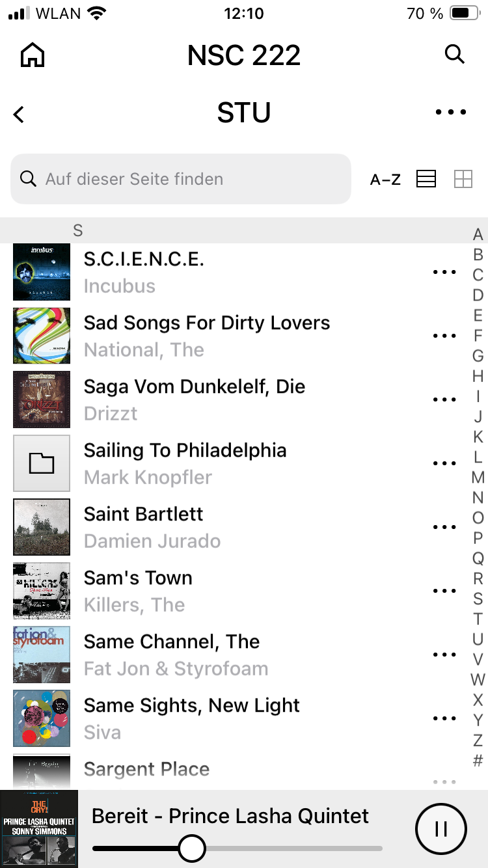This screenshot has height=868, width=488.
Task: Open the Sailing To Philadelphia folder icon
Action: click(x=42, y=463)
